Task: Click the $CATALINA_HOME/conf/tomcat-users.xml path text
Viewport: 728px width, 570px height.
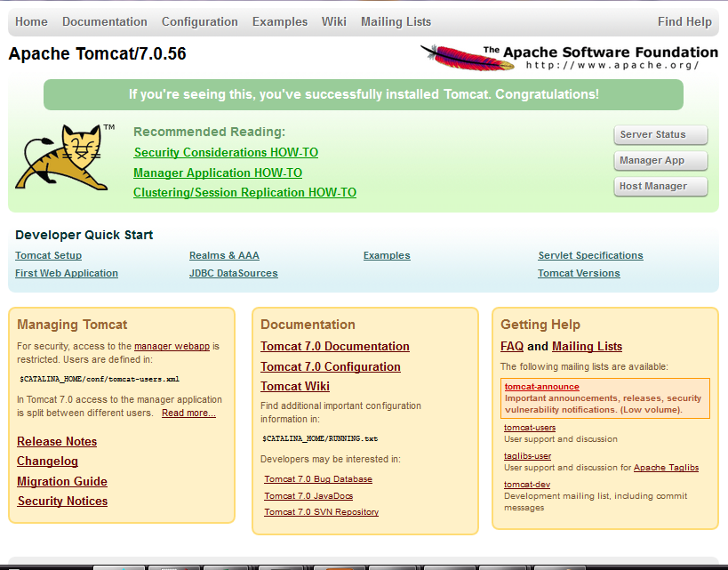Action: tap(100, 379)
